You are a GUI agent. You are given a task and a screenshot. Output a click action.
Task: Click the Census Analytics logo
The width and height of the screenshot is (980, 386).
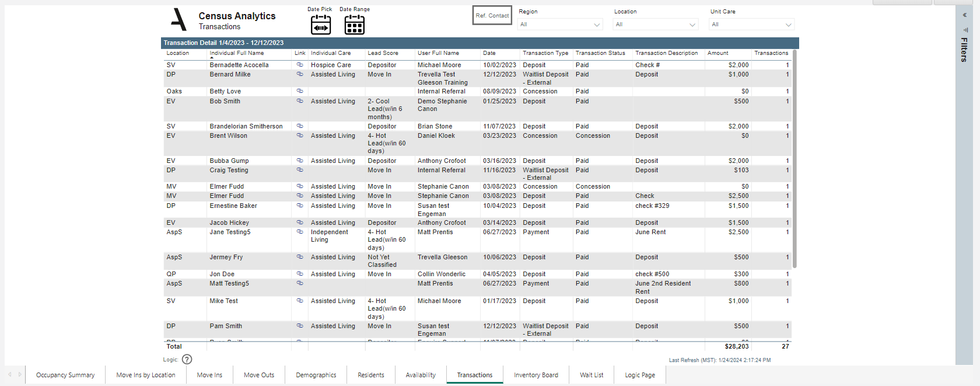(178, 20)
